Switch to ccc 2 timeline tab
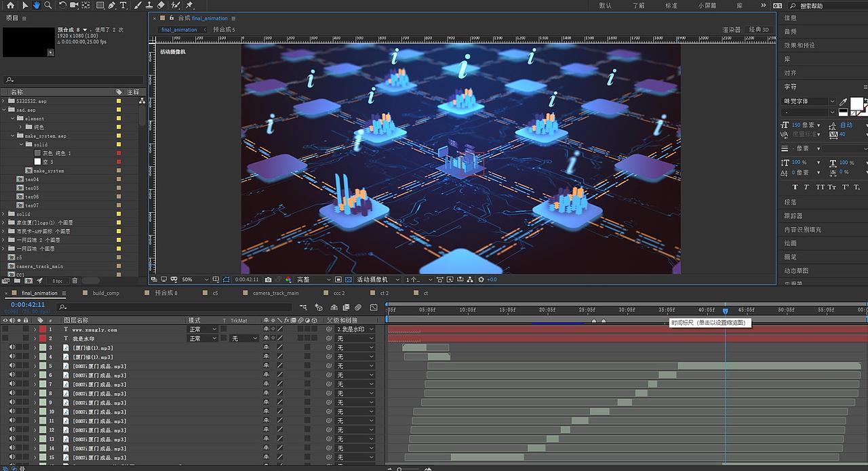Screen dimensions: 868x471 [339, 293]
